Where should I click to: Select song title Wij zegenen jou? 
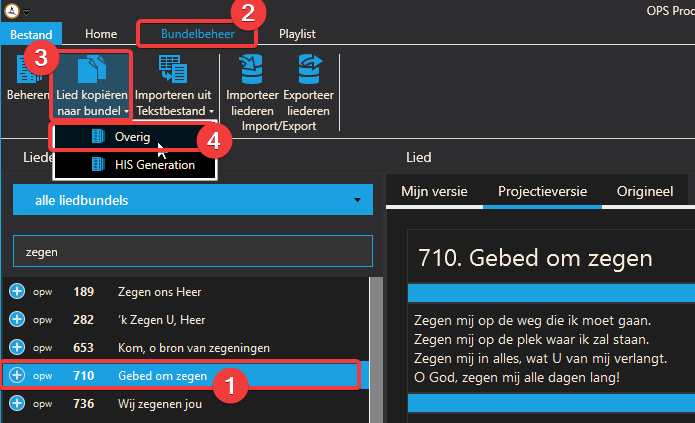160,404
